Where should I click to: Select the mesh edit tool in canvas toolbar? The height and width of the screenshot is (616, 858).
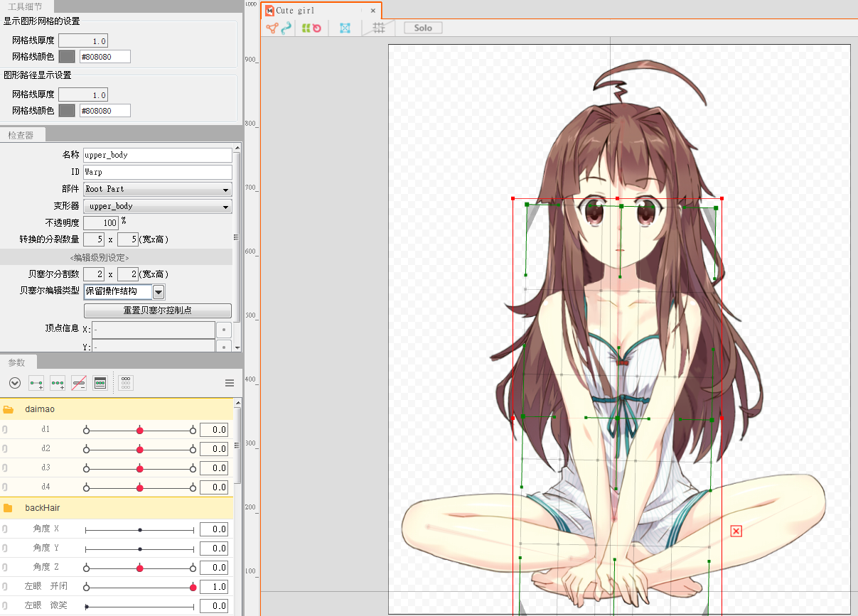[x=272, y=28]
